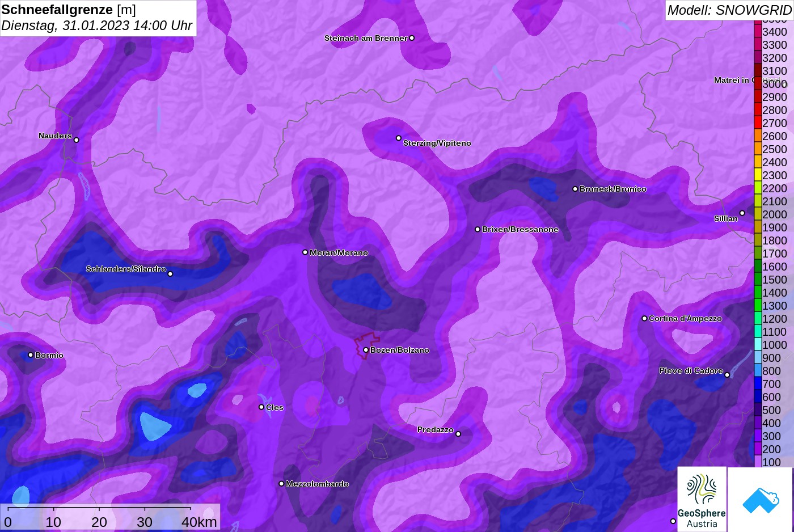Click the Mezzolombardo marker dot
This screenshot has width=794, height=532.
click(281, 484)
